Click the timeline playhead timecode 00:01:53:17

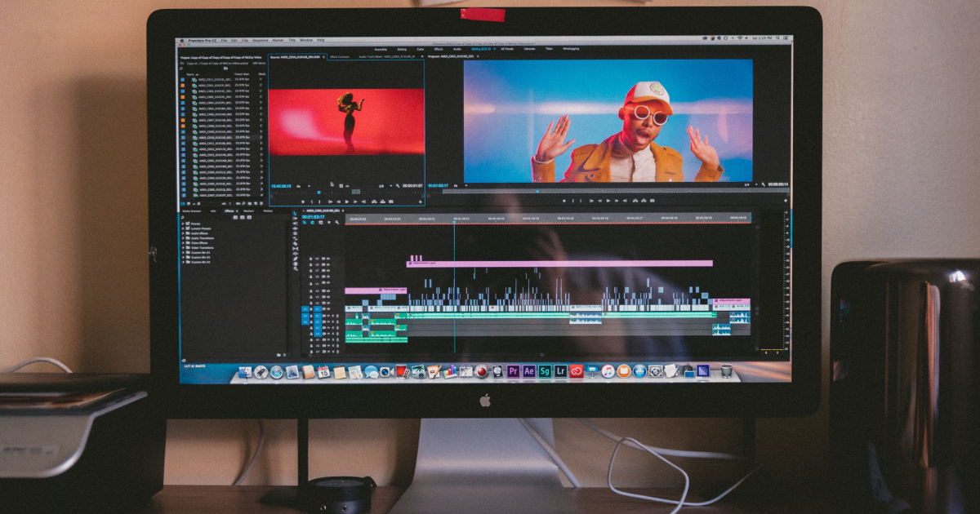313,217
